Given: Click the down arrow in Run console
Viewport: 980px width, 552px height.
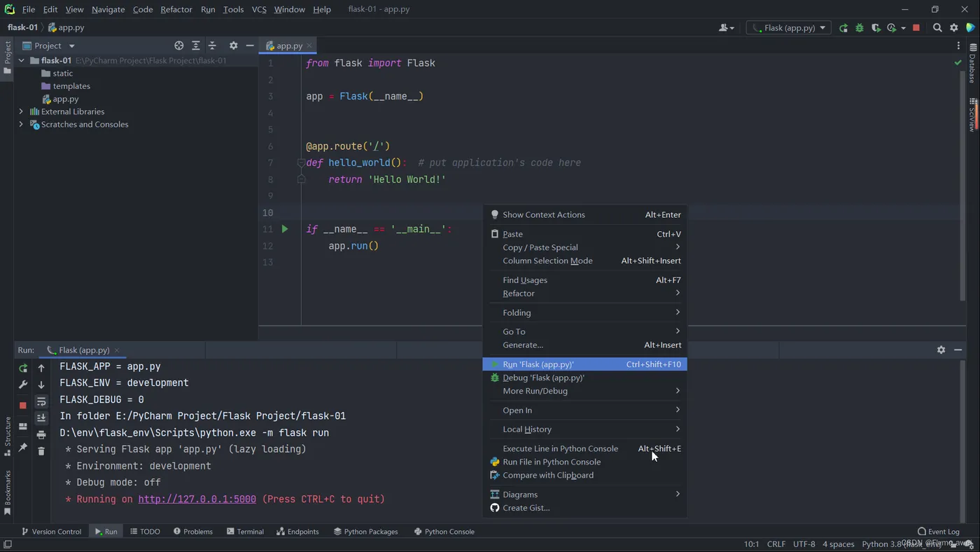Looking at the screenshot, I should (x=41, y=385).
